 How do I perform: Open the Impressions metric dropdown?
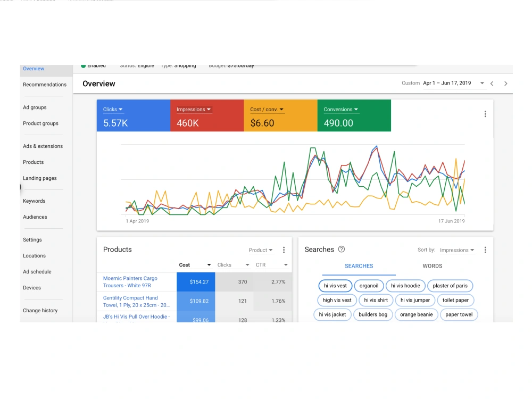tap(194, 110)
